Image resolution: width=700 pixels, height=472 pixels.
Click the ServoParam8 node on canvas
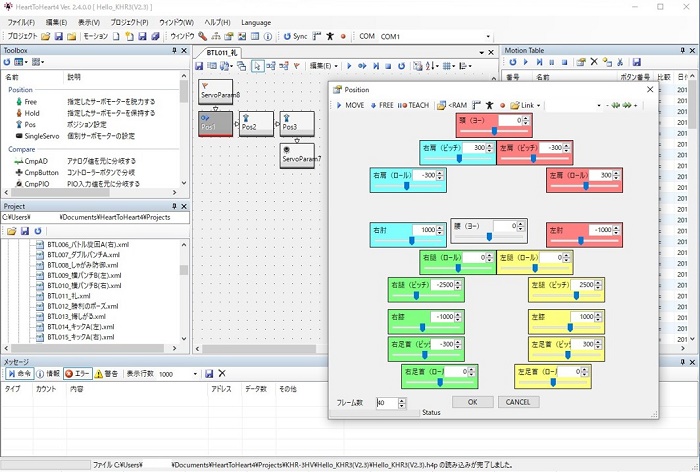216,90
